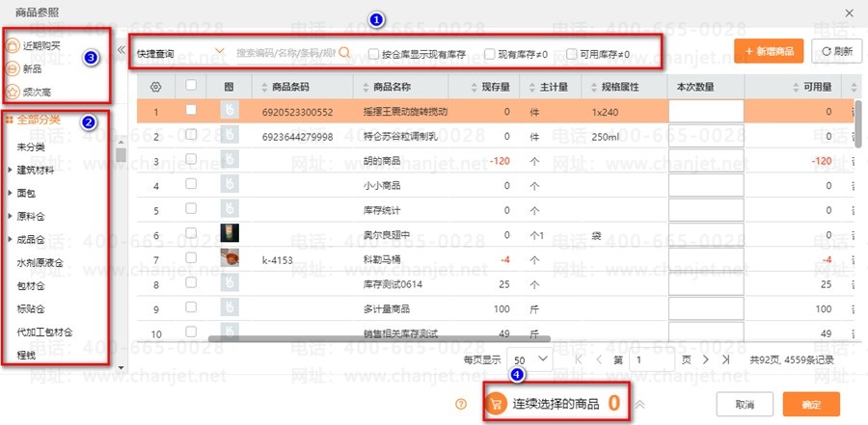The image size is (868, 425).
Task: Click the 连续选择的商品 label
Action: 556,405
